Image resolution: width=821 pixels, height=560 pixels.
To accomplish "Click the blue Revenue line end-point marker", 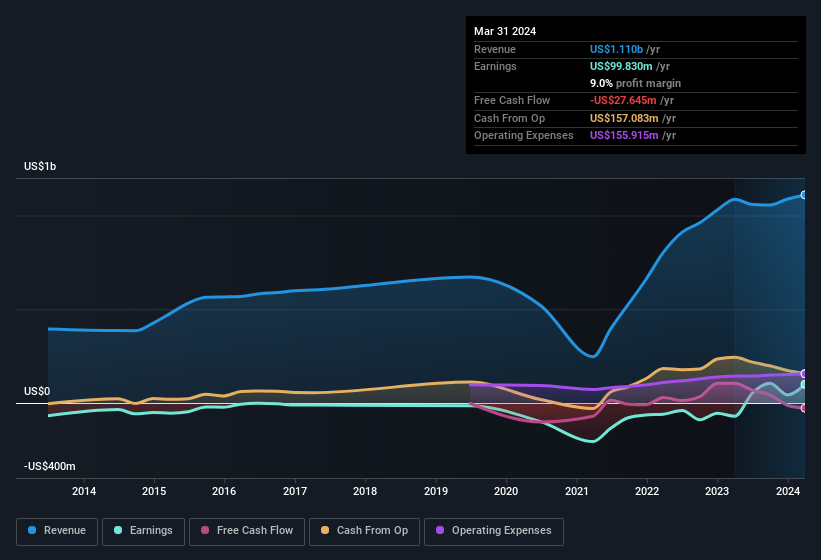I will [804, 195].
